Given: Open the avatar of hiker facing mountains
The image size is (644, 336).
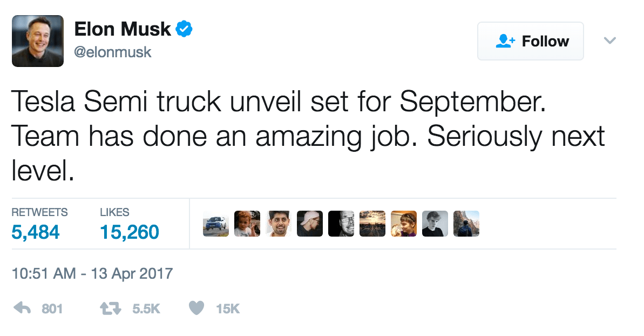Looking at the screenshot, I should [466, 224].
